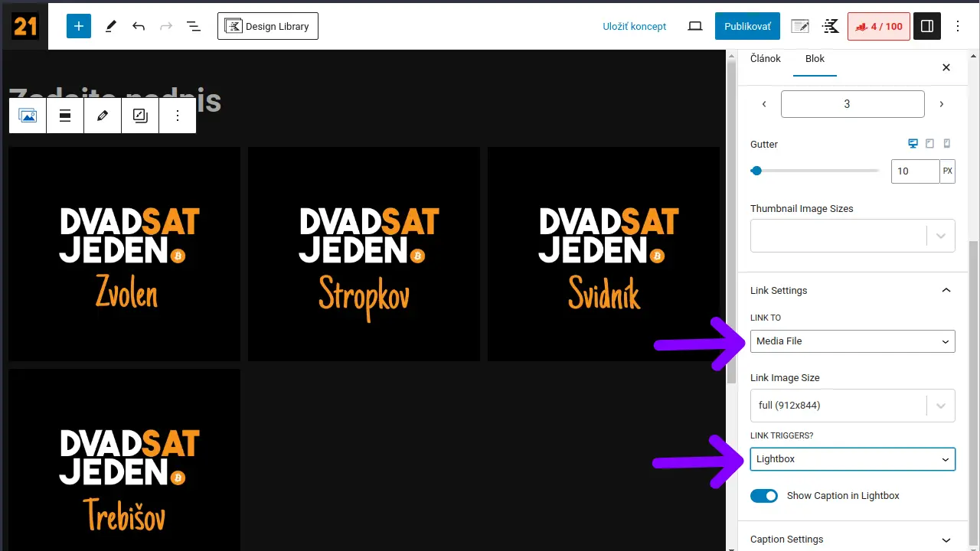Decrease columns with the left chevron
980x551 pixels.
[764, 104]
